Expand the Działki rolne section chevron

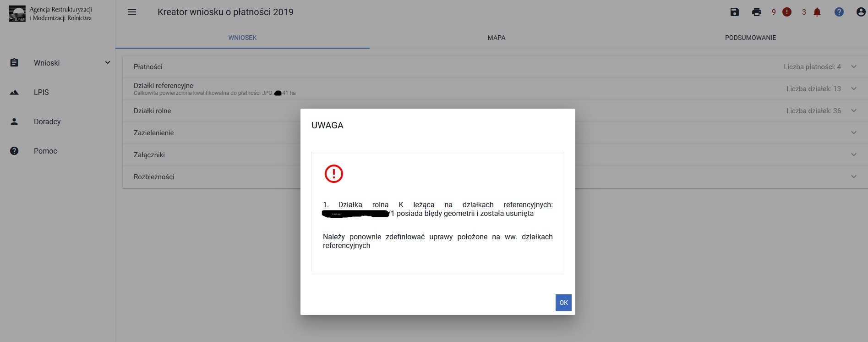point(854,111)
